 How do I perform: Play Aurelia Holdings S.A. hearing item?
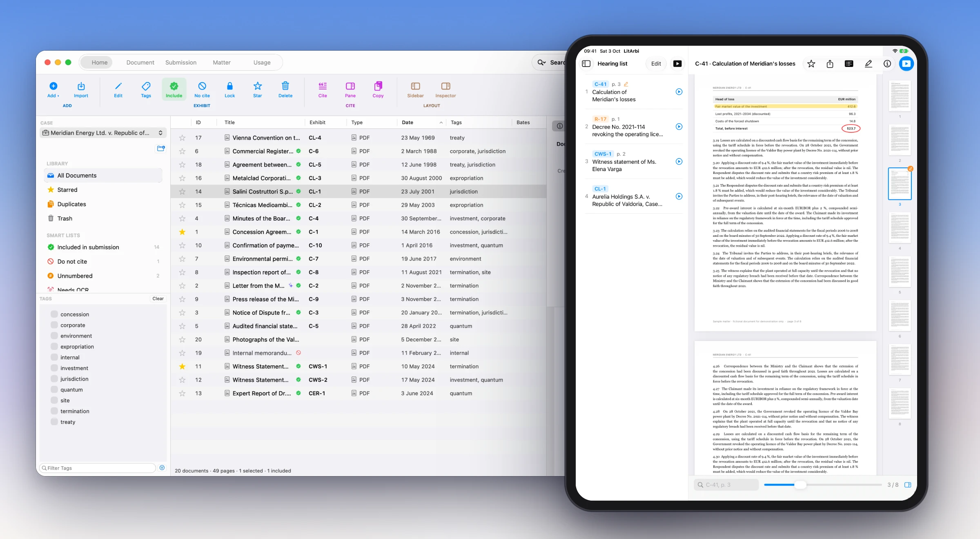point(679,196)
